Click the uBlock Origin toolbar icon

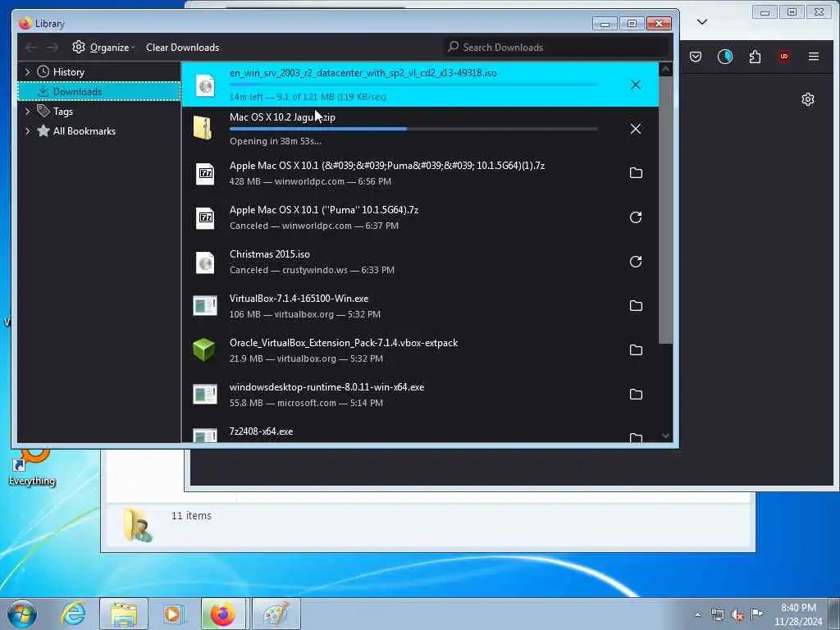click(783, 57)
